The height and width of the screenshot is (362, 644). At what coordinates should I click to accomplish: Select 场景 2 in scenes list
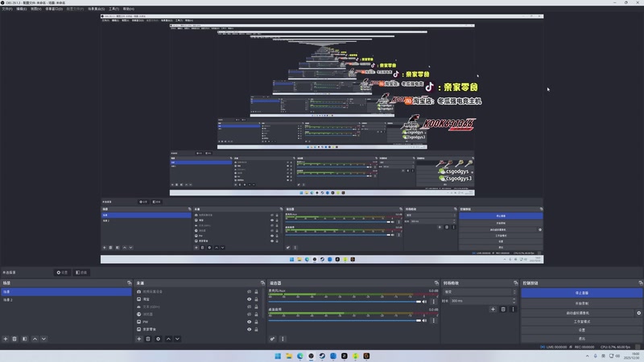[x=66, y=300]
